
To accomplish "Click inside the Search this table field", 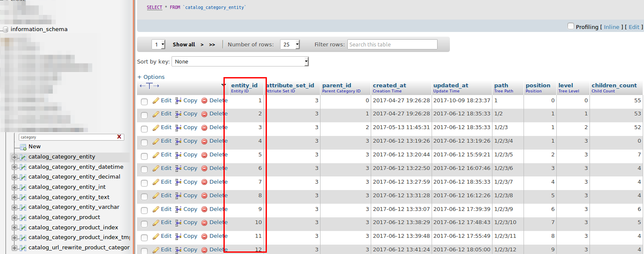I will (392, 44).
